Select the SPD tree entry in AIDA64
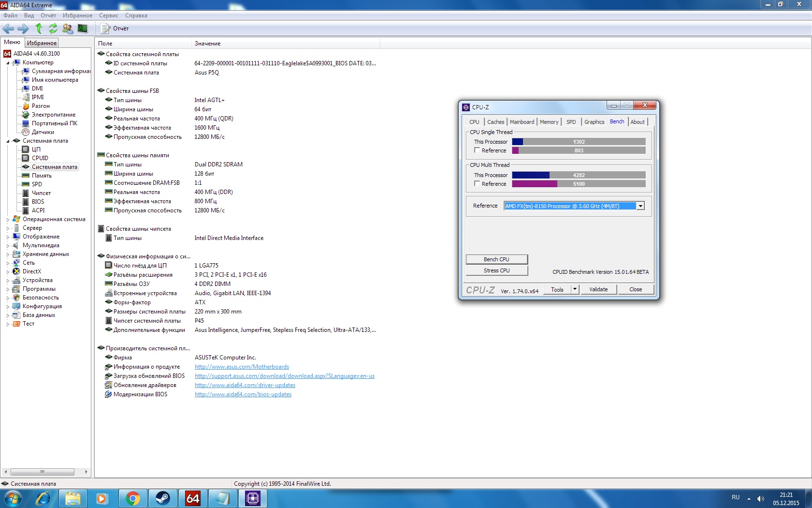The image size is (812, 508). tap(37, 184)
